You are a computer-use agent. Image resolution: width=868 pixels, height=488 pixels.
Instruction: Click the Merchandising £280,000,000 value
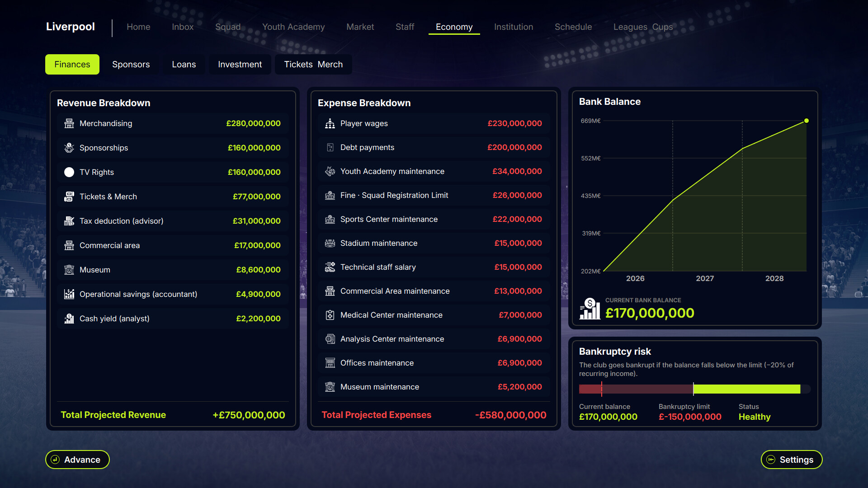[253, 123]
